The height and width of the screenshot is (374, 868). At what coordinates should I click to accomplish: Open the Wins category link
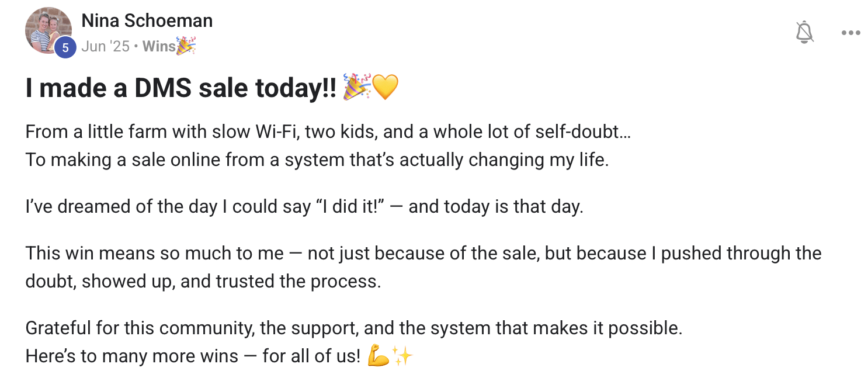tap(158, 46)
